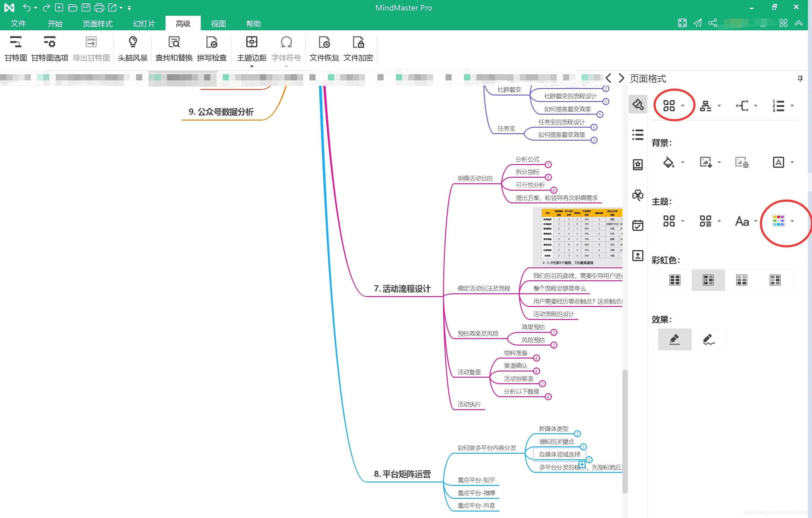Open the clipart sidebar panel icon
Image resolution: width=812 pixels, height=518 pixels.
pyautogui.click(x=637, y=195)
